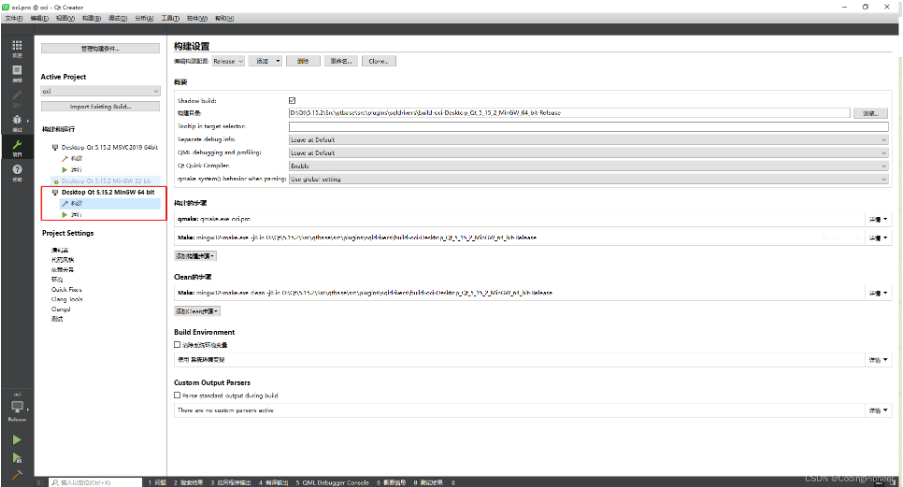903x487 pixels.
Task: Open Clangd project settings
Action: pos(60,309)
